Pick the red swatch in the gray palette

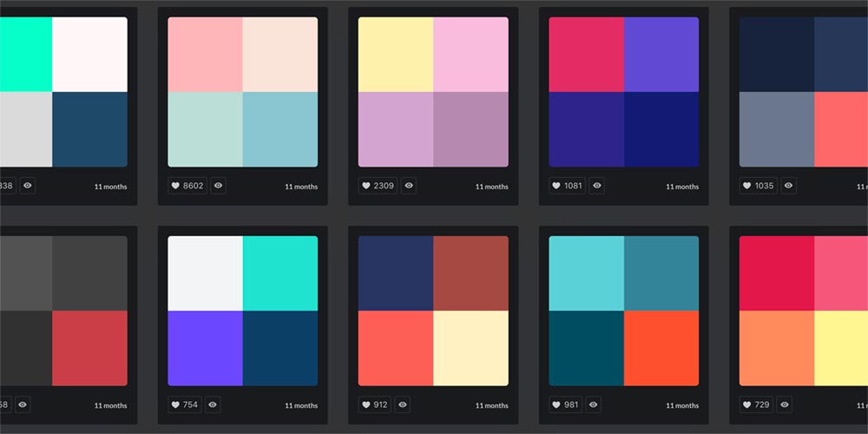tap(89, 348)
